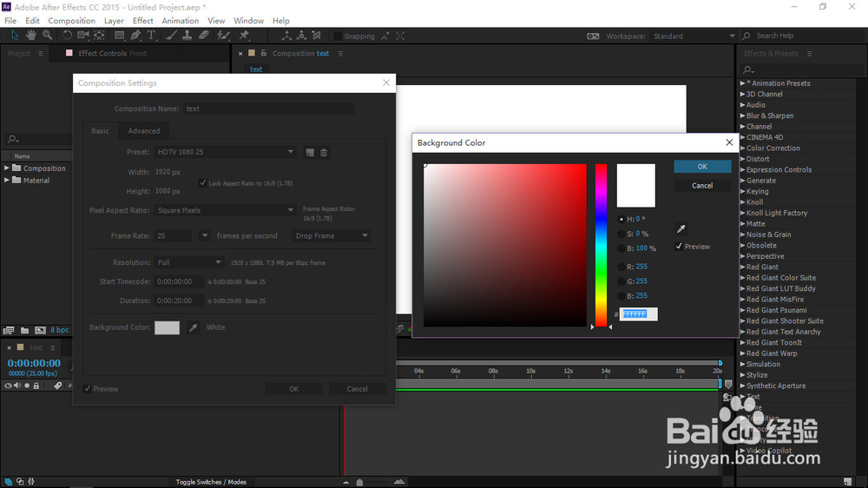This screenshot has height=488, width=868.
Task: Close the Background Color dialog
Action: click(729, 142)
